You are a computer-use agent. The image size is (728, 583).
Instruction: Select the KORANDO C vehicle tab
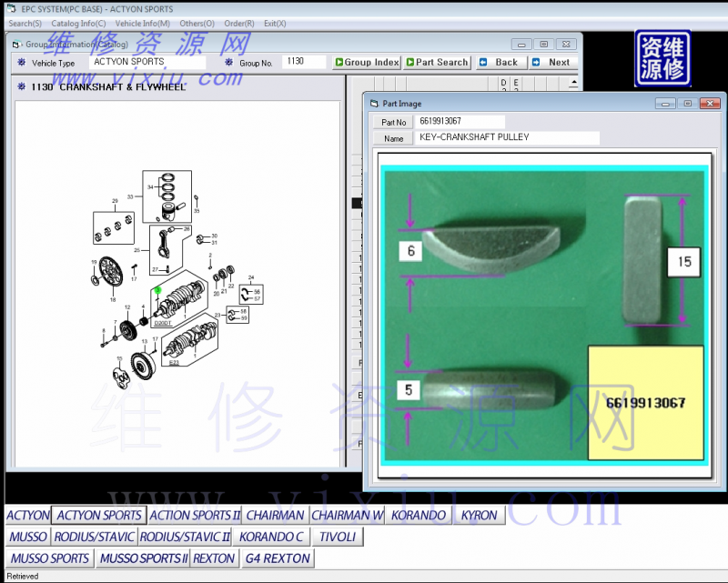point(271,537)
